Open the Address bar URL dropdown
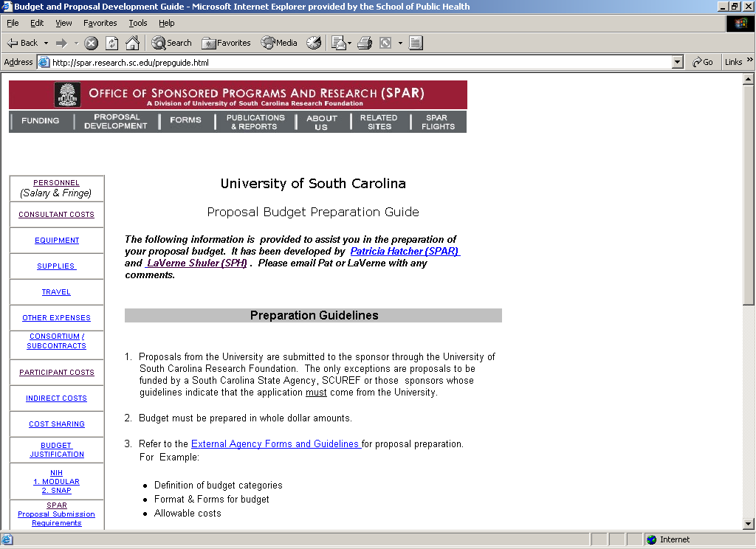Image resolution: width=756 pixels, height=549 pixels. (x=678, y=62)
